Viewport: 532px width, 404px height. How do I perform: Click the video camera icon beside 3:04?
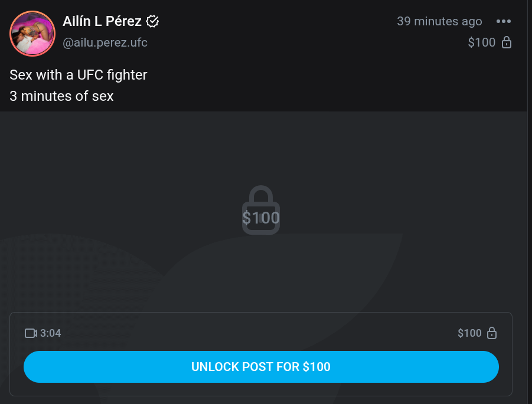coord(31,333)
